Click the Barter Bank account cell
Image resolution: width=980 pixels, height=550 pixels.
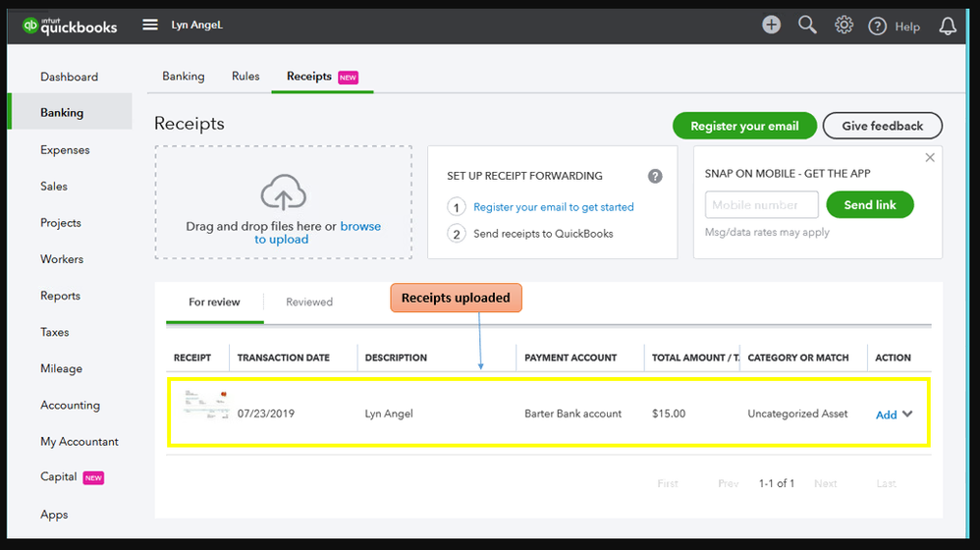tap(572, 413)
